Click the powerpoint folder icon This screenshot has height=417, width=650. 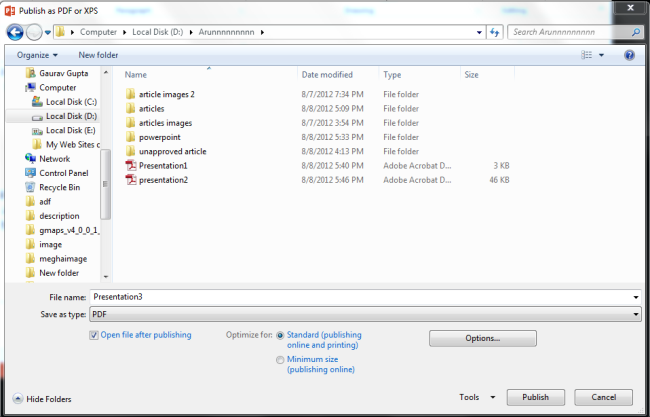131,137
